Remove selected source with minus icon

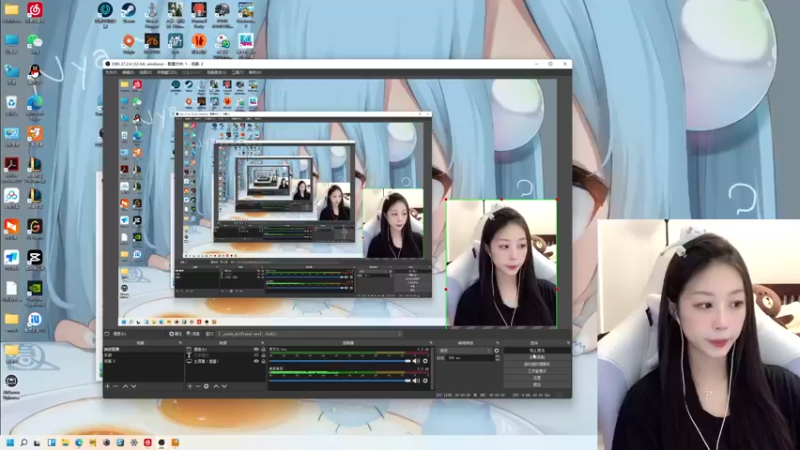(x=198, y=386)
